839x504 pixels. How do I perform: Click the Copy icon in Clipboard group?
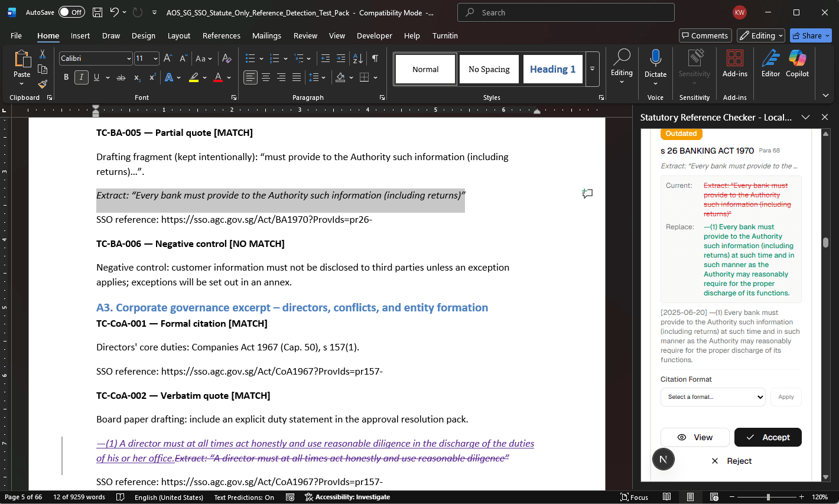pyautogui.click(x=43, y=69)
